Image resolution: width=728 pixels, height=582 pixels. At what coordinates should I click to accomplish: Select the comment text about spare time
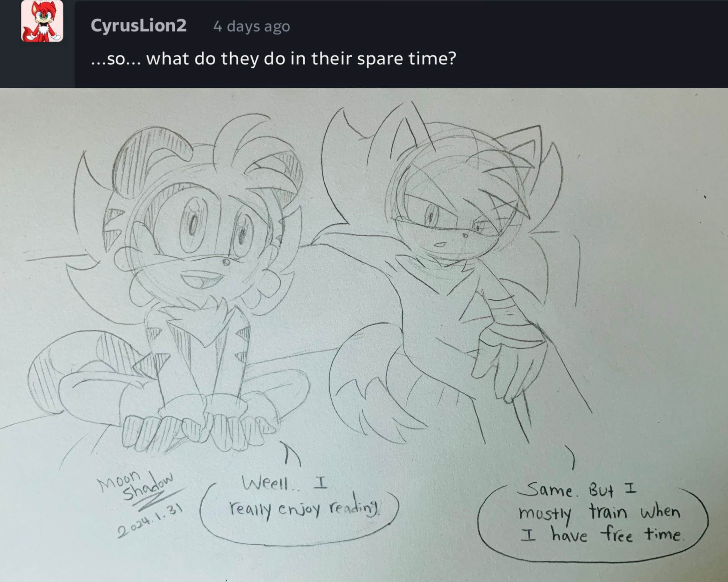point(273,59)
